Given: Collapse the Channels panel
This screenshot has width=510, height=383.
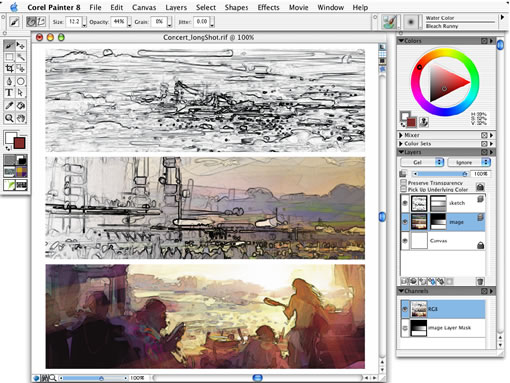Looking at the screenshot, I should [x=401, y=291].
